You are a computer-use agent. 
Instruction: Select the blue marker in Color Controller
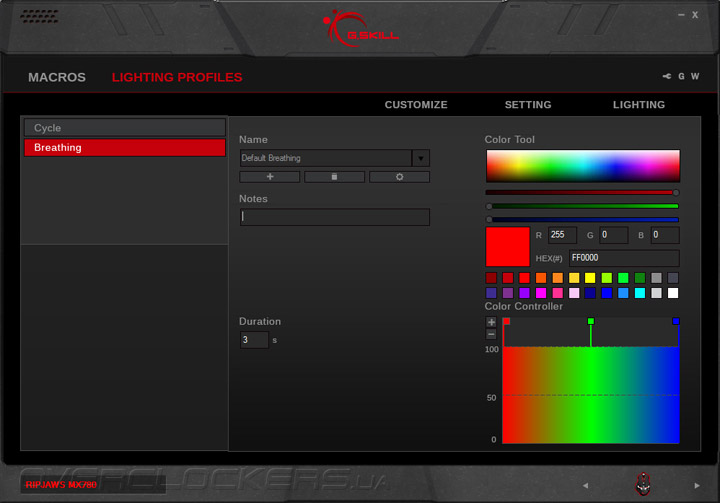point(676,321)
